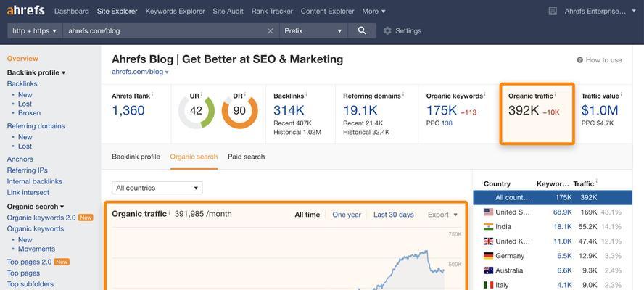Click 18.1K keywords in India row
The width and height of the screenshot is (644, 290).
pos(563,227)
